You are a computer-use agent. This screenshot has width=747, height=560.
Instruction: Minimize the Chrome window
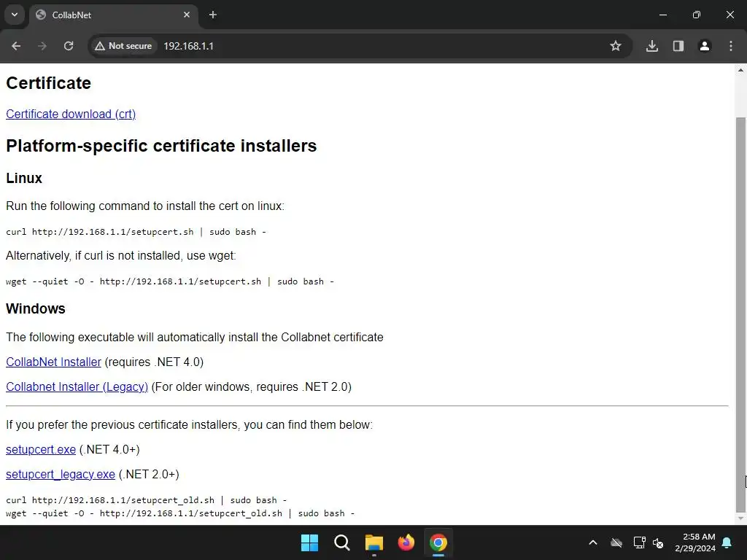pos(662,15)
